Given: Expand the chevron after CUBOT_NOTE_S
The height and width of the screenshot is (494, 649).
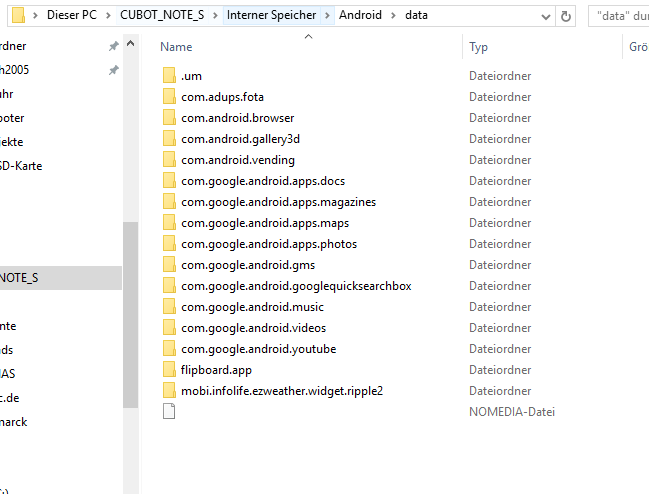Looking at the screenshot, I should (214, 16).
